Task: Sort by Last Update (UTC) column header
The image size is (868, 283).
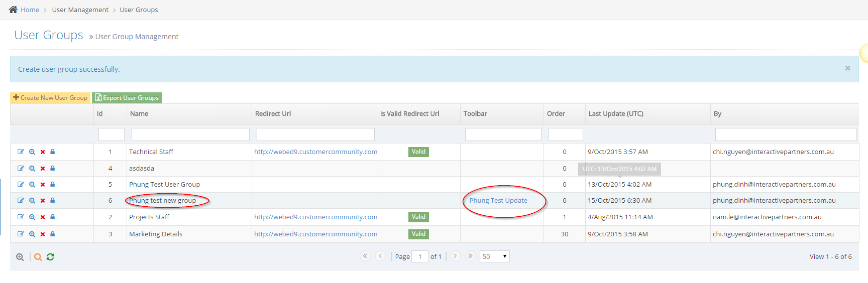Action: pyautogui.click(x=616, y=114)
